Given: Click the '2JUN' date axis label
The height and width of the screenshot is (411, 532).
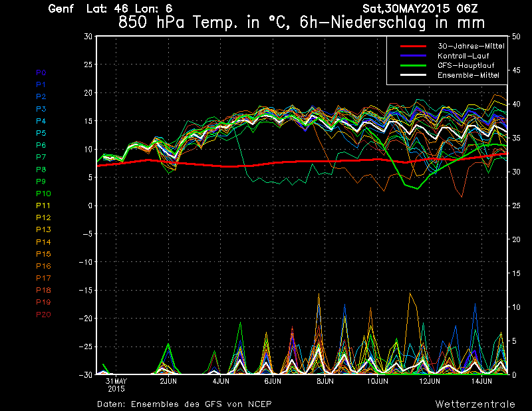Looking at the screenshot, I should [168, 382].
